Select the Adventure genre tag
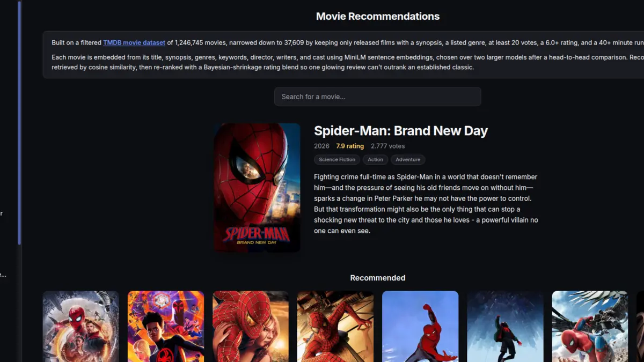 [x=408, y=159]
